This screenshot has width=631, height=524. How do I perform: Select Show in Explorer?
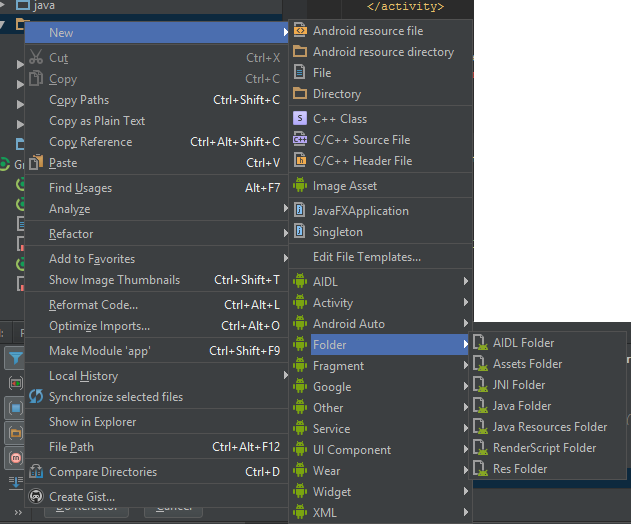coord(157,421)
